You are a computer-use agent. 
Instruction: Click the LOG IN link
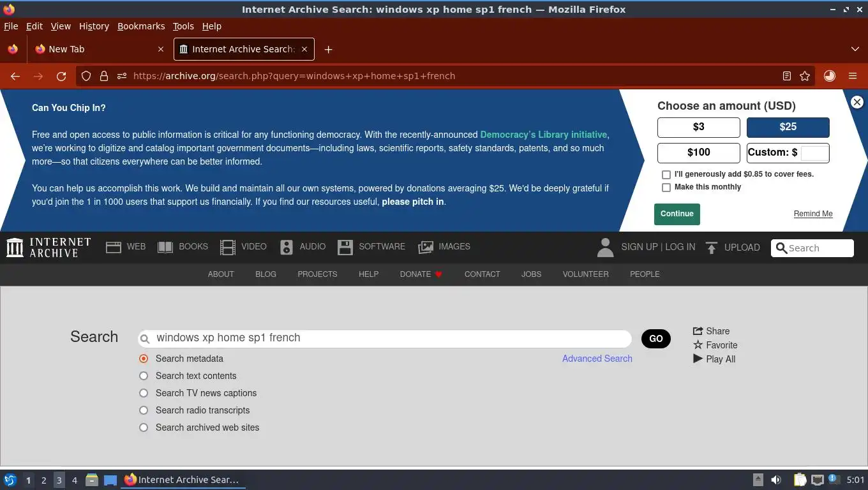pyautogui.click(x=680, y=247)
